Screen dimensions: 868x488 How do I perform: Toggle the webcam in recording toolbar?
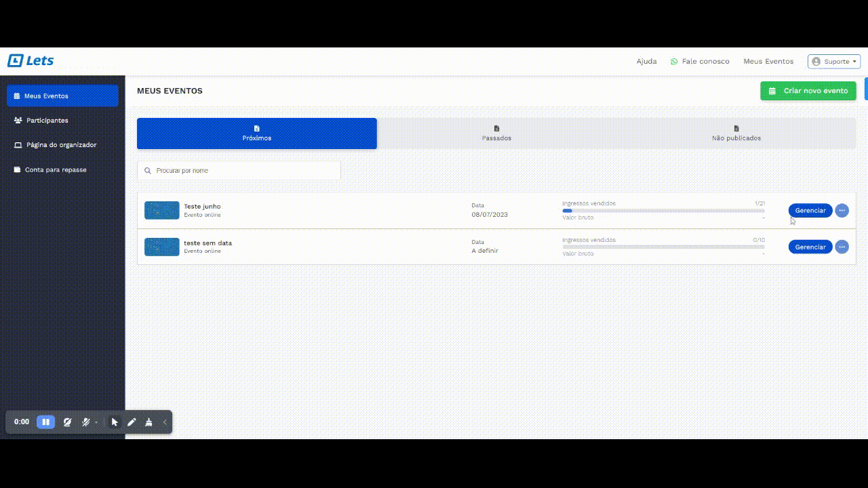[67, 422]
